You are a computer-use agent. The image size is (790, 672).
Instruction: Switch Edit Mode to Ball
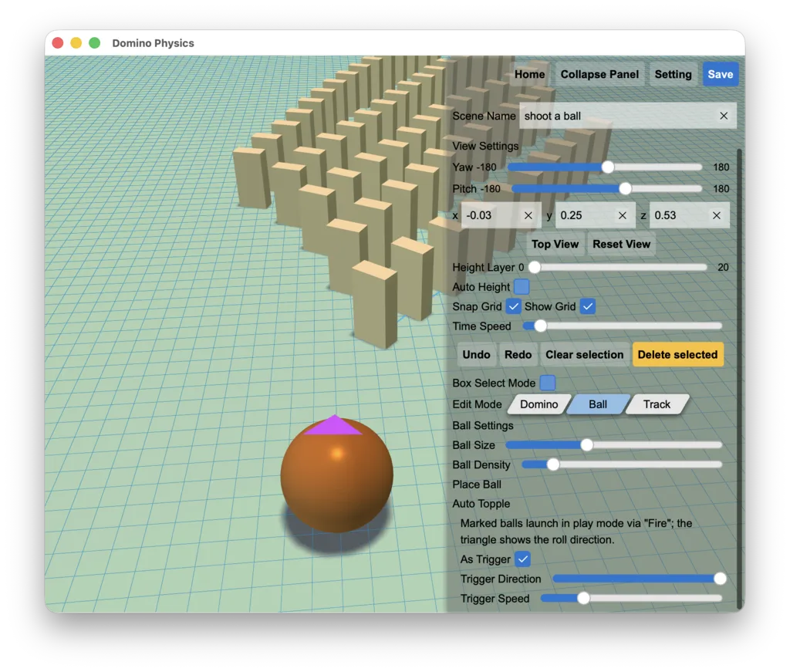pyautogui.click(x=598, y=404)
